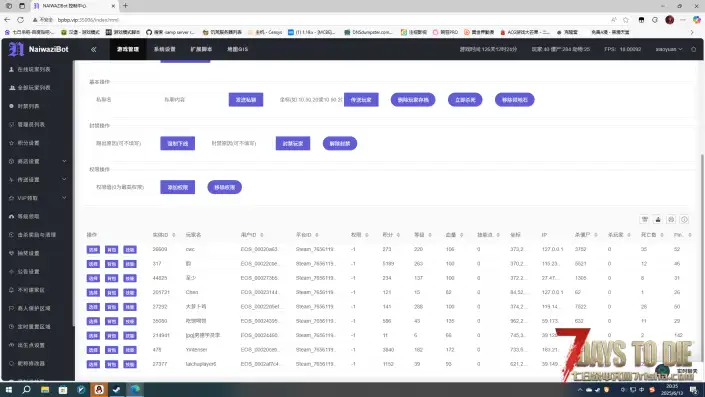Switch to the 游戏管理 top tab
This screenshot has width=705, height=397.
tap(128, 49)
